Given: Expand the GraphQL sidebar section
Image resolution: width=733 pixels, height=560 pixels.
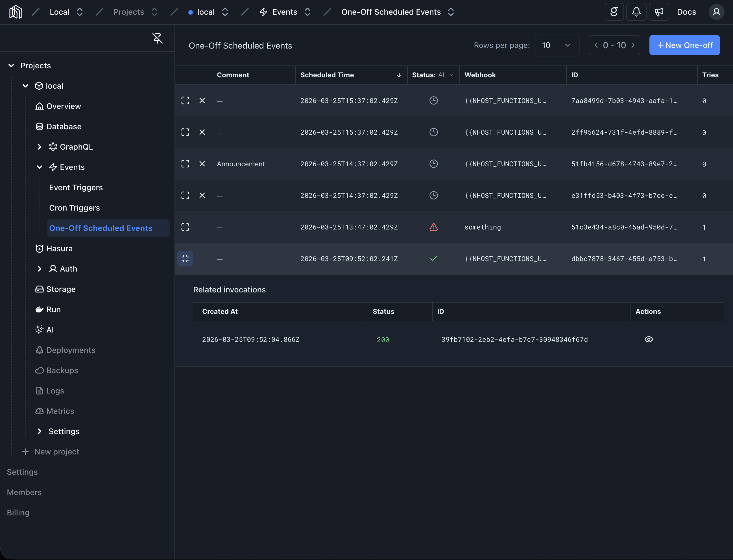Looking at the screenshot, I should pyautogui.click(x=39, y=147).
